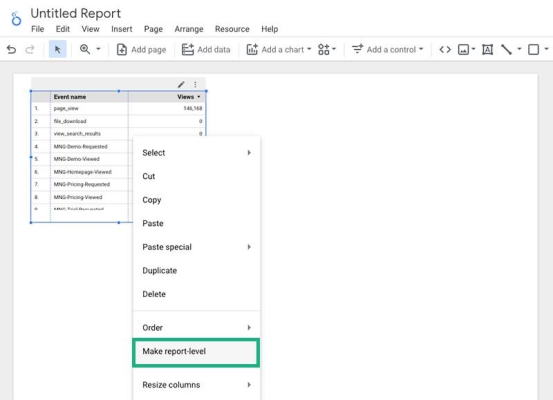Open the Arrange menu

[x=189, y=29]
